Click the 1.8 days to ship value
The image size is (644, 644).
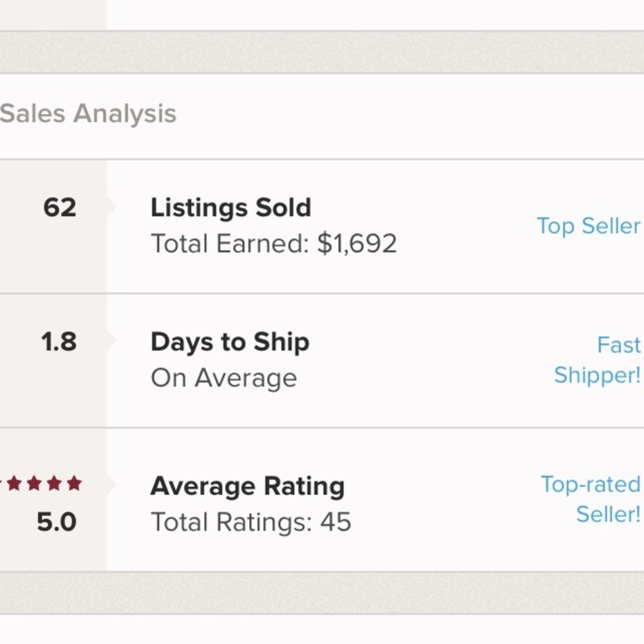click(59, 341)
